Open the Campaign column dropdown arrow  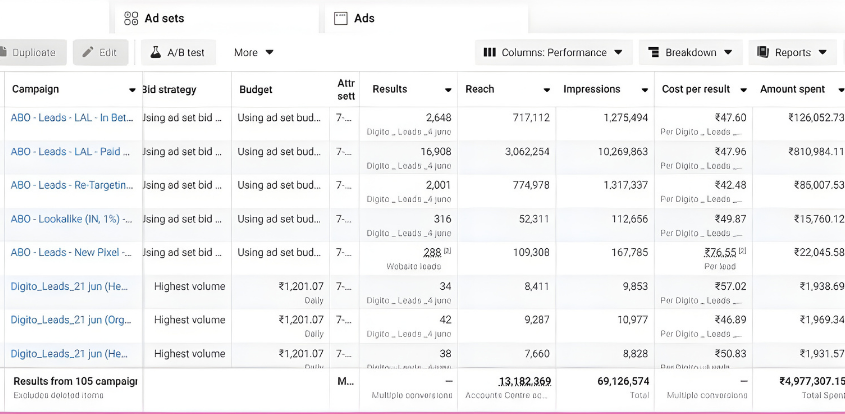coord(133,90)
